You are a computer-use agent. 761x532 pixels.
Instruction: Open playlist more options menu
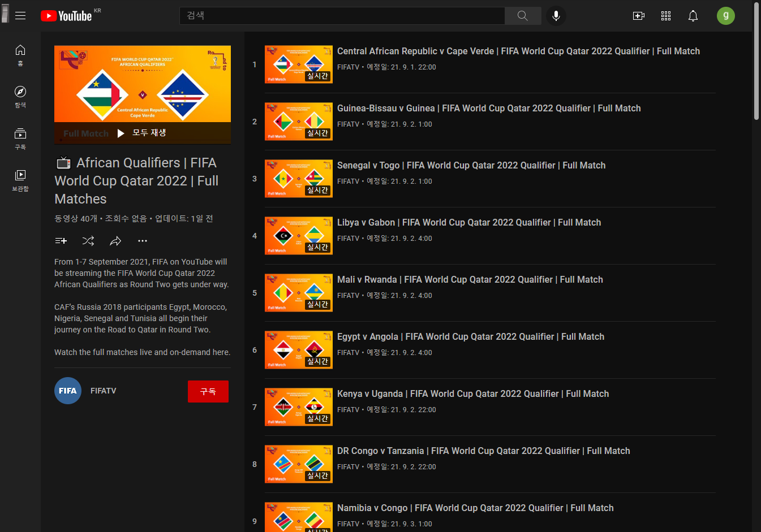[143, 241]
